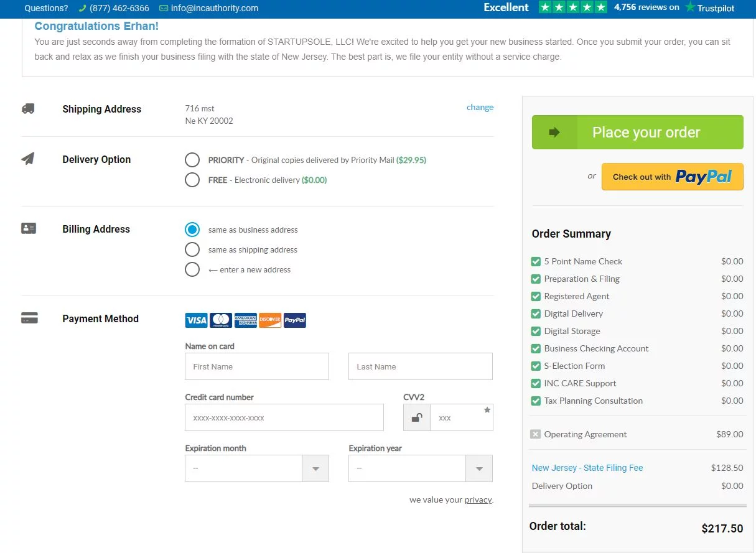Click the Operating Agreement gray X icon
This screenshot has width=756, height=553.
pyautogui.click(x=535, y=434)
